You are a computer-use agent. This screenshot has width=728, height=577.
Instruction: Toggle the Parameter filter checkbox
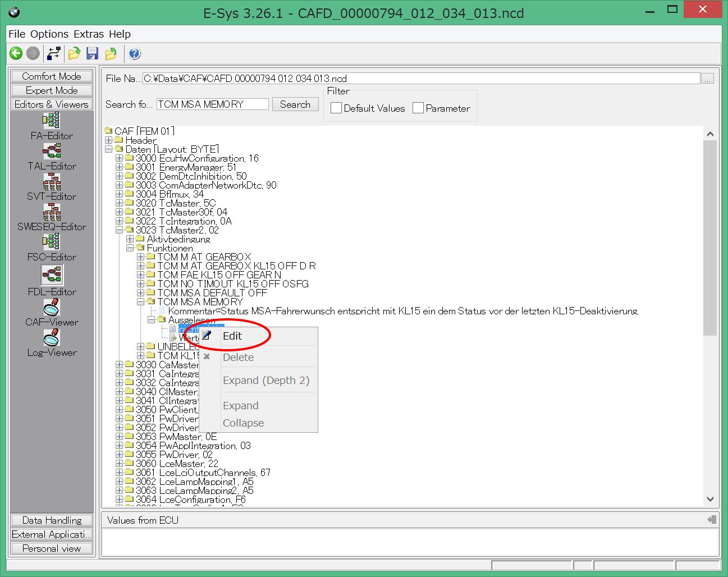coord(418,108)
